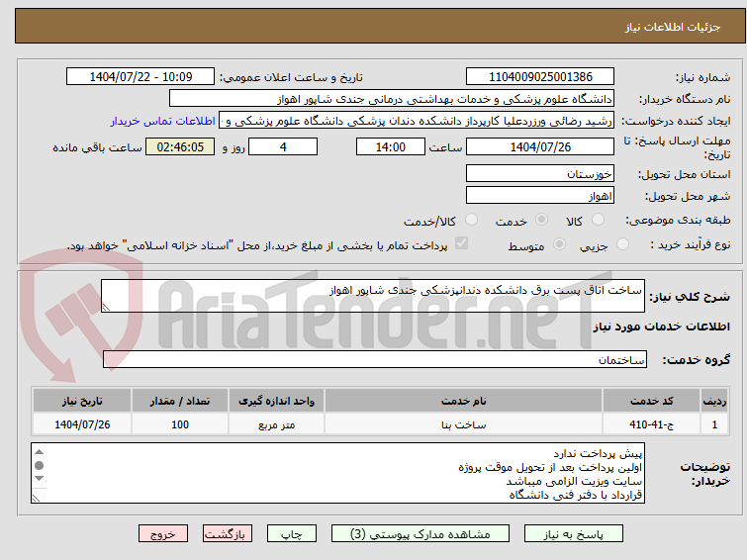Click the اطلاعات خدمات مورد نیاز heading

tap(661, 327)
